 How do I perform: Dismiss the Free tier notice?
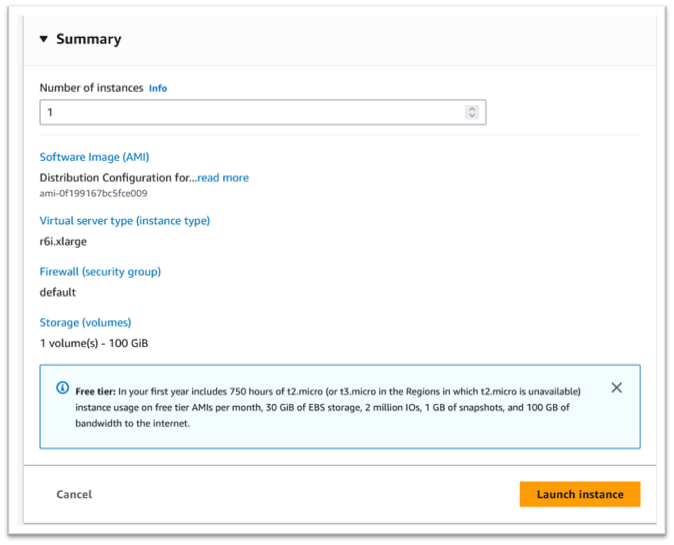point(616,388)
